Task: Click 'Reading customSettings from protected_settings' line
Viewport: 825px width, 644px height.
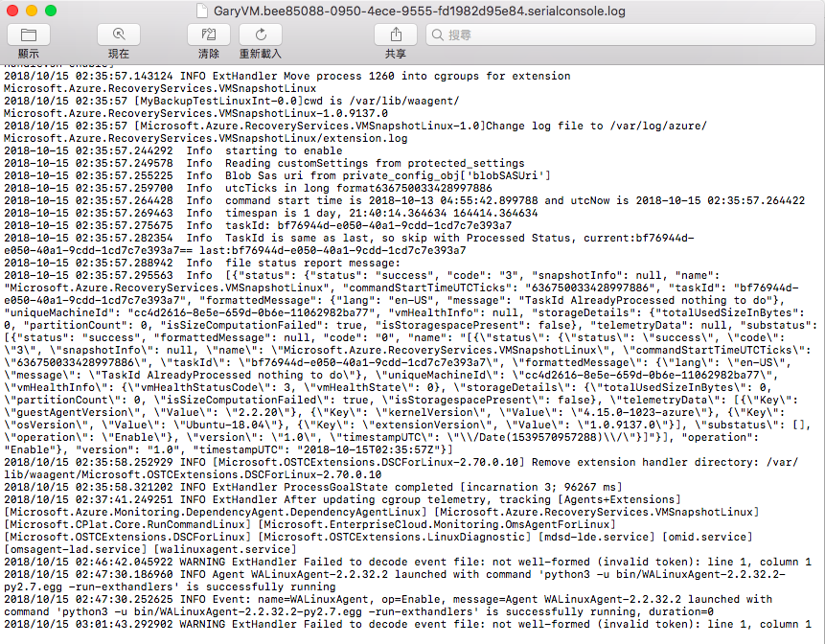Action: (x=264, y=163)
